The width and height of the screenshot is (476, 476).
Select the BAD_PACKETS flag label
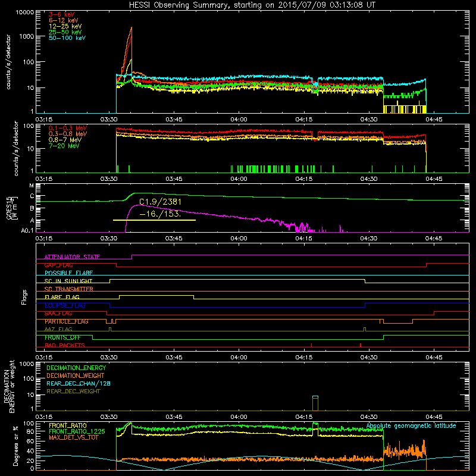65,345
